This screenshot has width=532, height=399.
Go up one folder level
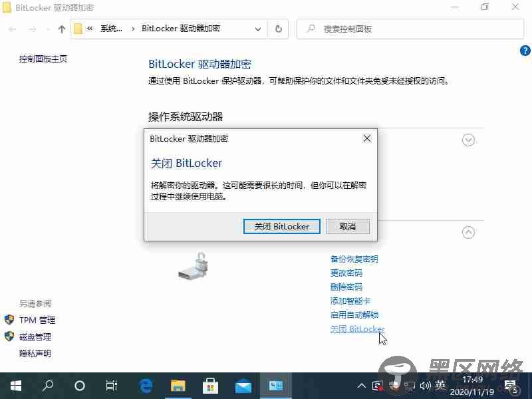[x=61, y=29]
